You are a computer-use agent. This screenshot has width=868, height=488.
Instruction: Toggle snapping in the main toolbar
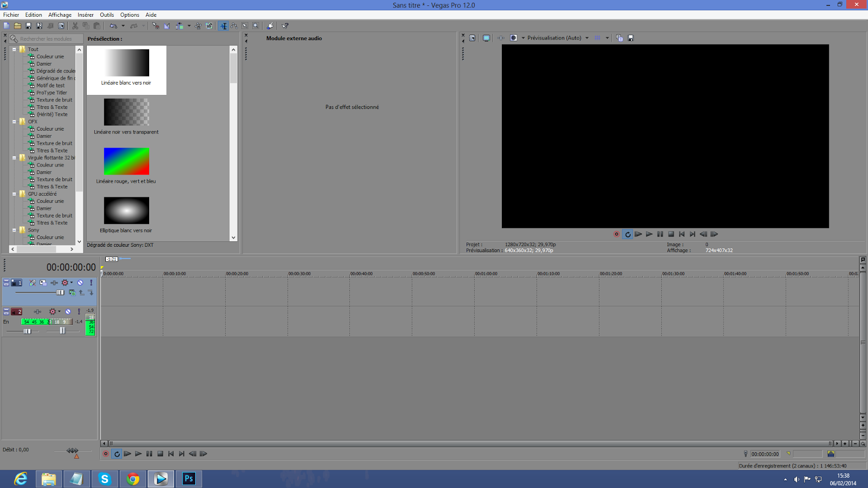coord(156,25)
